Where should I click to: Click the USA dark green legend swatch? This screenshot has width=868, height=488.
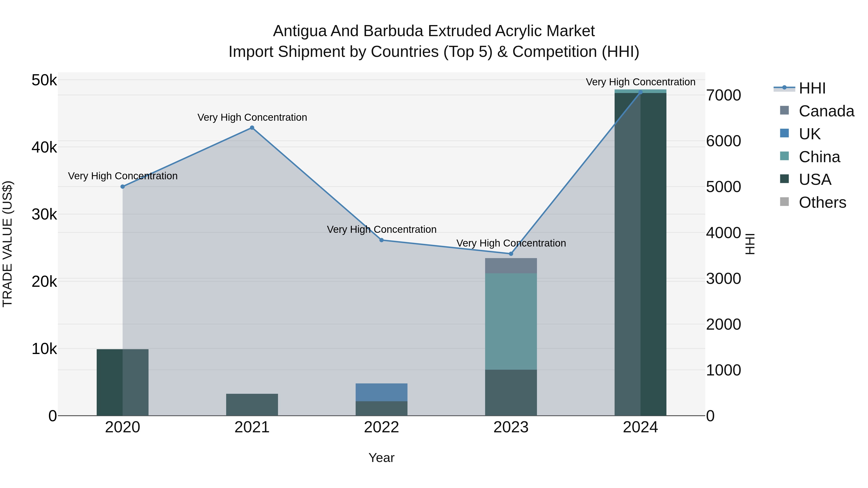coord(784,179)
